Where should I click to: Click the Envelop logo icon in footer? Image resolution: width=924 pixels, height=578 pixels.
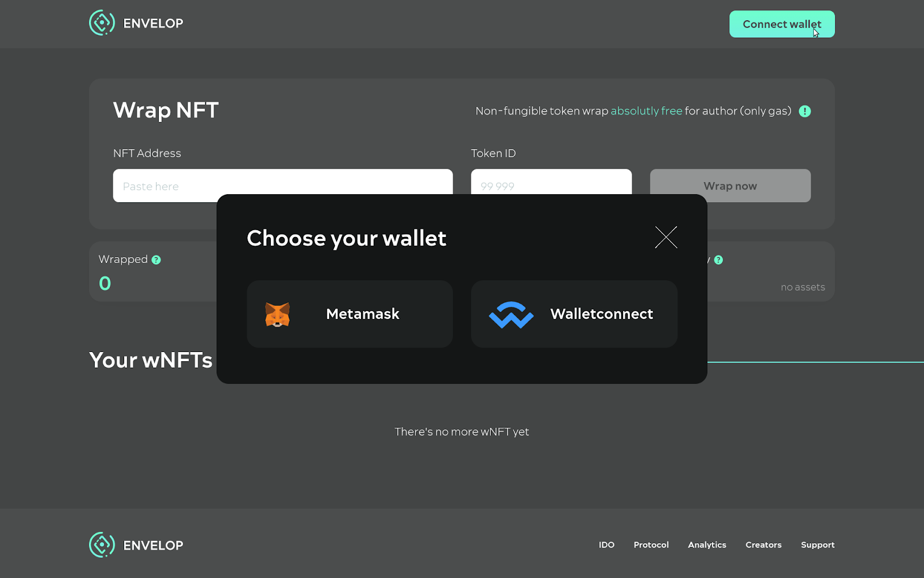pos(102,545)
